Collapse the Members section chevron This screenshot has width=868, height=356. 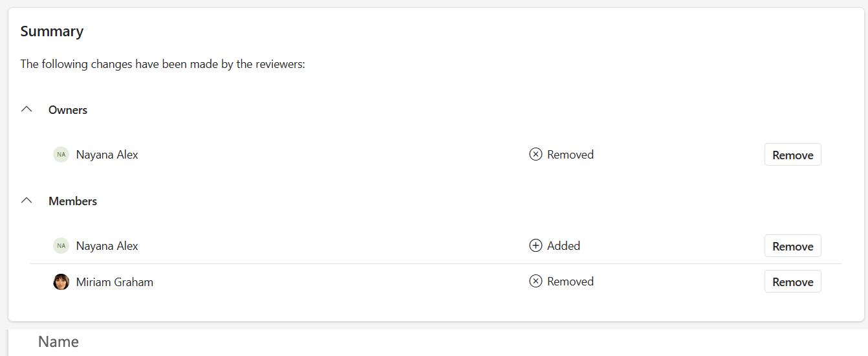[x=27, y=201]
